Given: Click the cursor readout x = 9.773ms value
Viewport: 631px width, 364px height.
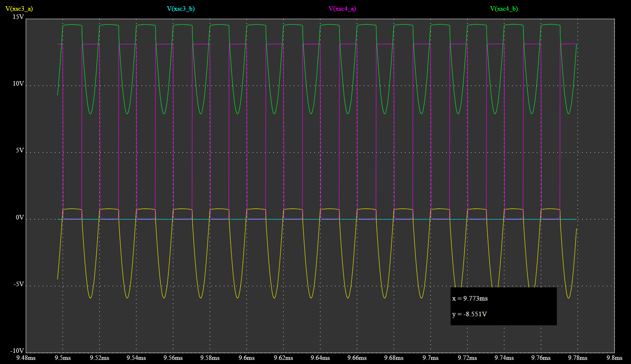Looking at the screenshot, I should 470,299.
